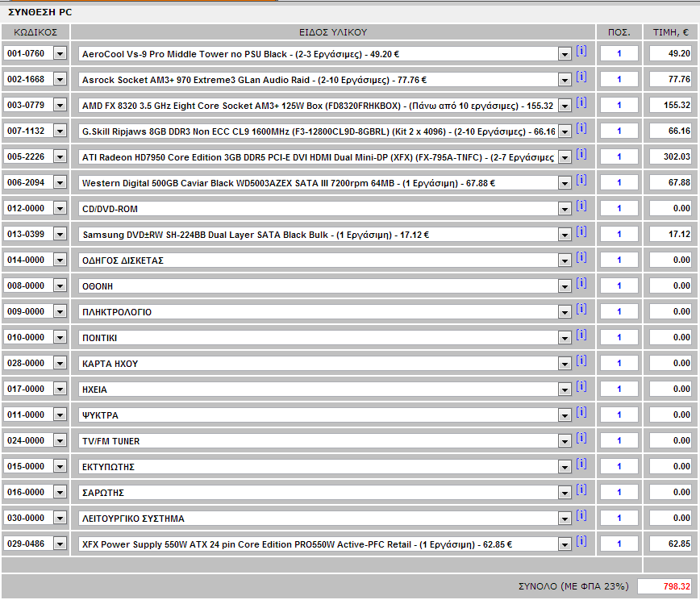
Task: Expand the Samsung DVD±RW product dropdown
Action: pyautogui.click(x=565, y=235)
